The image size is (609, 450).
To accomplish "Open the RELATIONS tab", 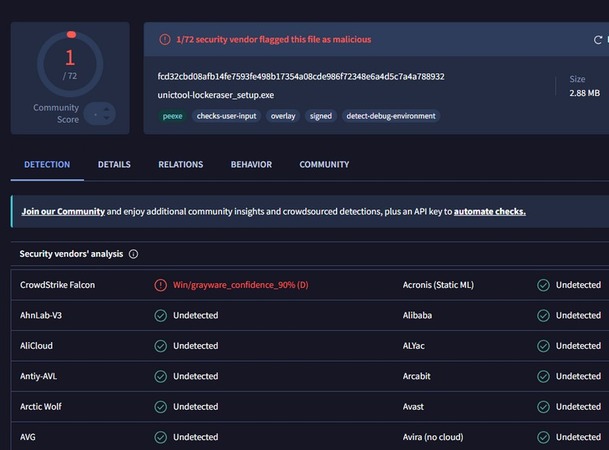I will 181,165.
